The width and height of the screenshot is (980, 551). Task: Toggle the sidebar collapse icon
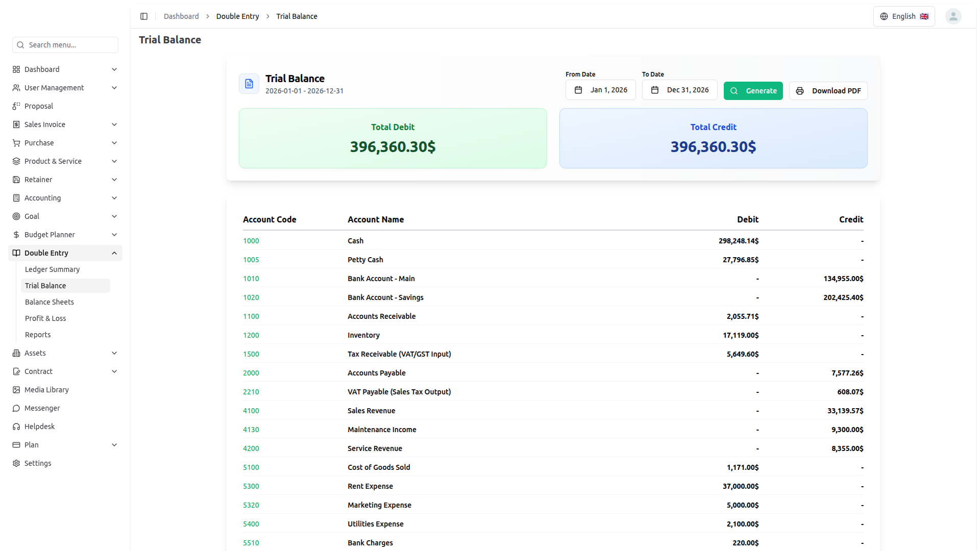click(x=144, y=16)
